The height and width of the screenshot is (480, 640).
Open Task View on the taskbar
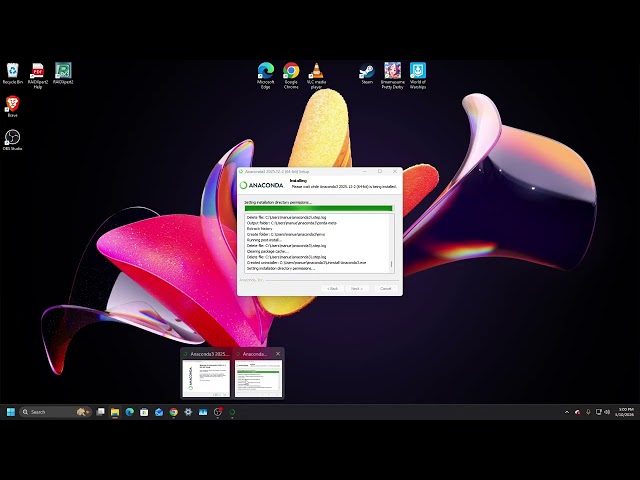coord(100,412)
